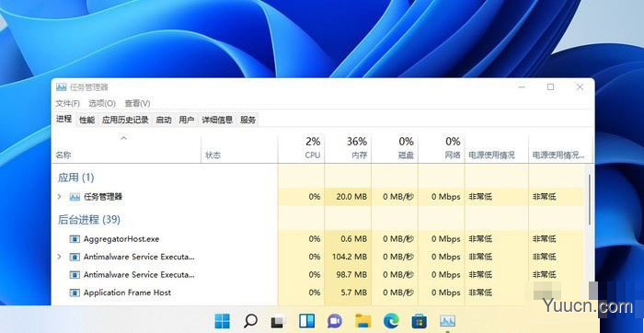Viewport: 644px width, 333px height.
Task: Launch Microsoft Edge from the taskbar
Action: 391,321
